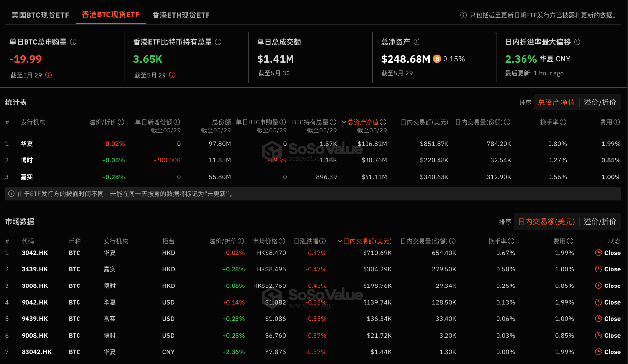
Task: Switch to 香港ETH现货ETF tab
Action: [x=181, y=15]
